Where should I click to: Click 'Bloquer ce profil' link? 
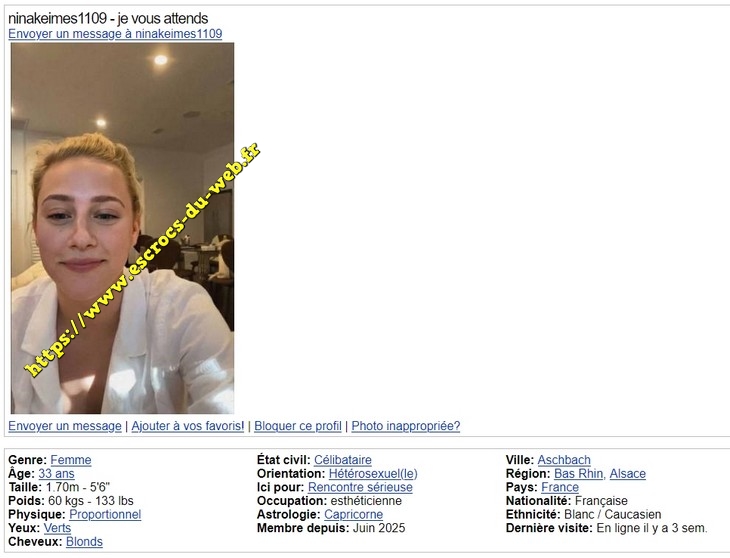tap(298, 426)
